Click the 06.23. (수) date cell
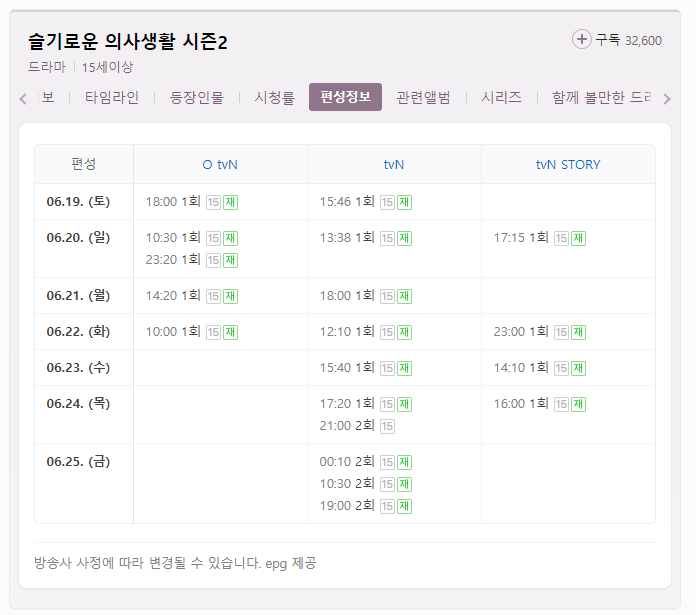Screen dimensions: 696x615 78,367
